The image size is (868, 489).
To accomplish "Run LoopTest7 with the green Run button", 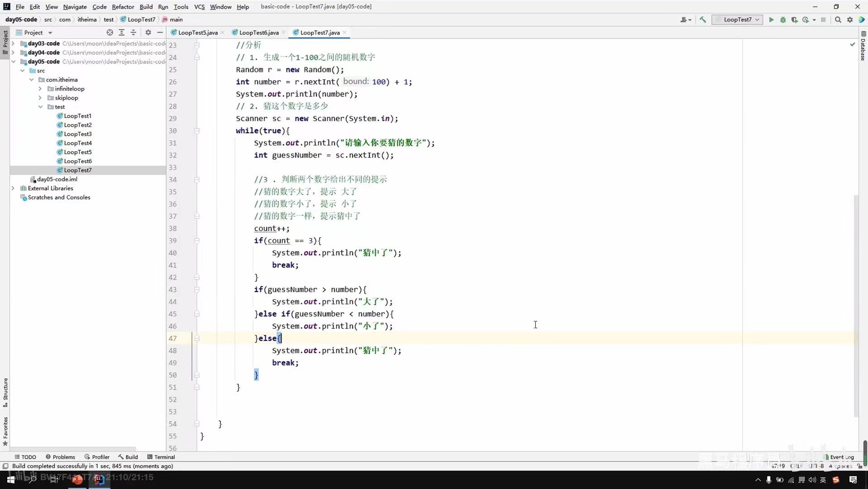I will pyautogui.click(x=771, y=19).
